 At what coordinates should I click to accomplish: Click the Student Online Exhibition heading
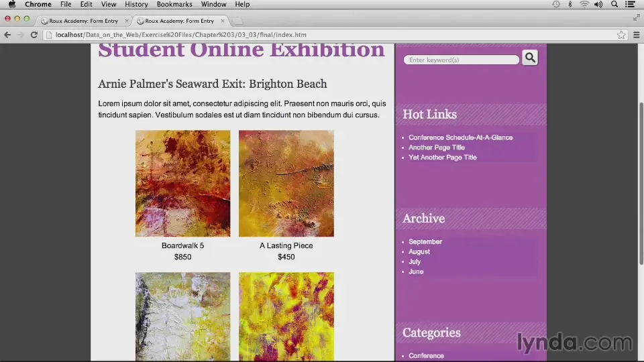[241, 50]
